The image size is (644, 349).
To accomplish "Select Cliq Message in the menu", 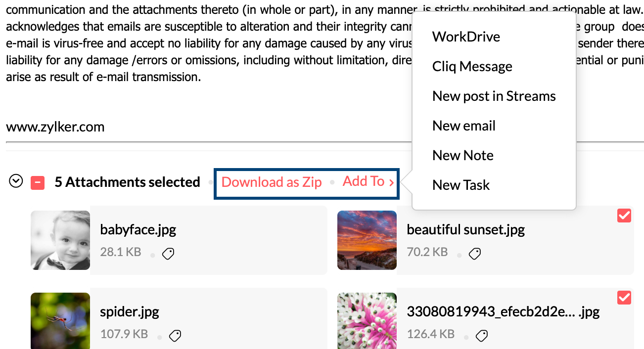I will (x=472, y=66).
